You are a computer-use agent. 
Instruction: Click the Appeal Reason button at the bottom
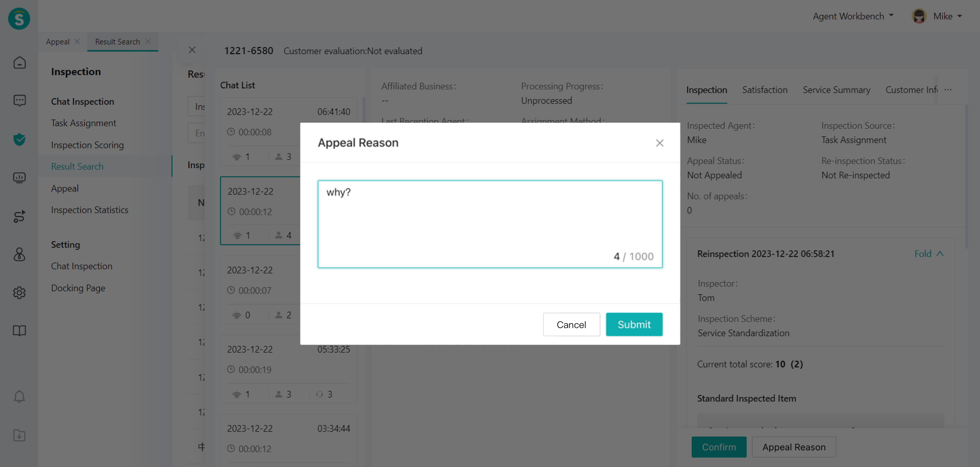(794, 447)
